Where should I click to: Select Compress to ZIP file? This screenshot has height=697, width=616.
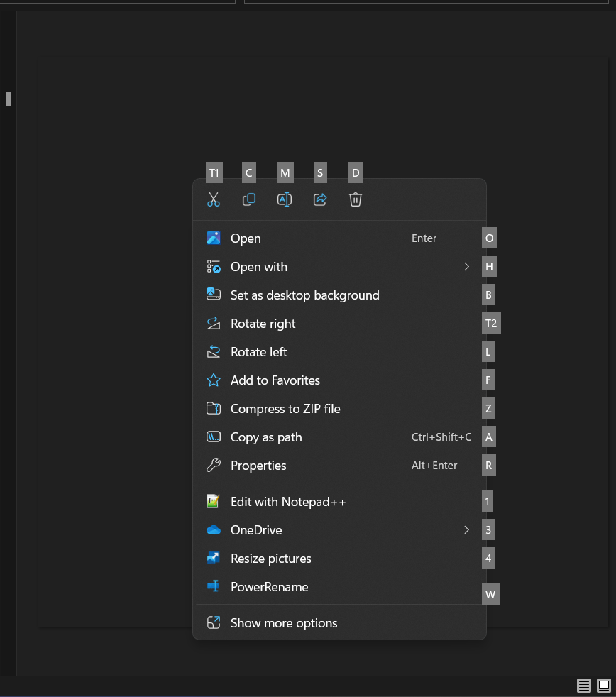[x=339, y=409]
